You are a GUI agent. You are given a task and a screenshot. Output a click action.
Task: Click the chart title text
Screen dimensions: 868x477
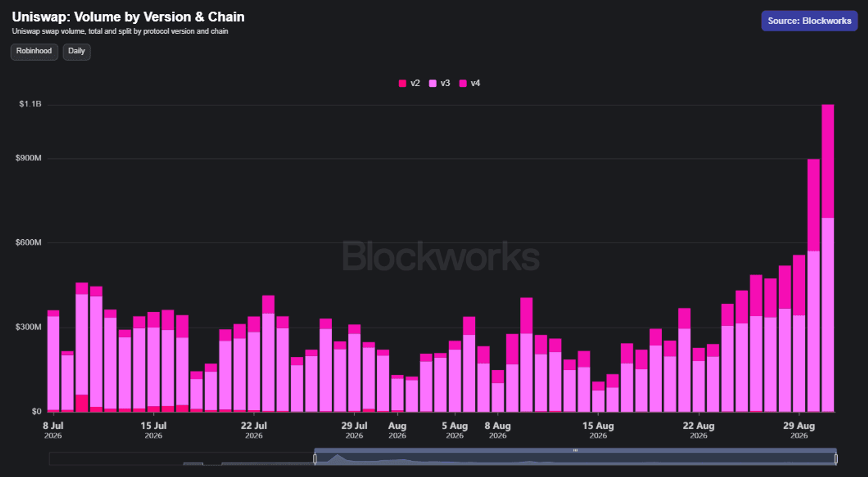128,17
